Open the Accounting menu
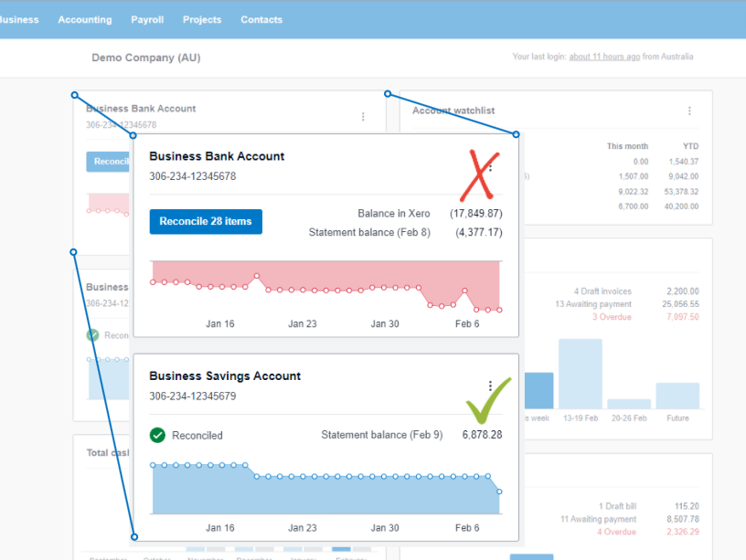This screenshot has height=560, width=746. pos(85,19)
